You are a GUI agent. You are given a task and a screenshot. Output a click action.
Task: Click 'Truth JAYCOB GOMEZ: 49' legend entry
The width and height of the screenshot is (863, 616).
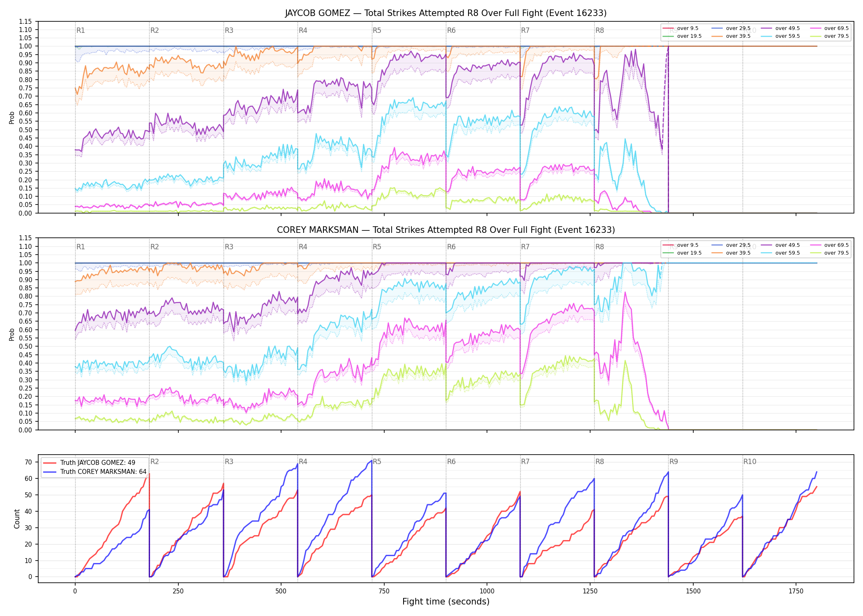[x=89, y=463]
